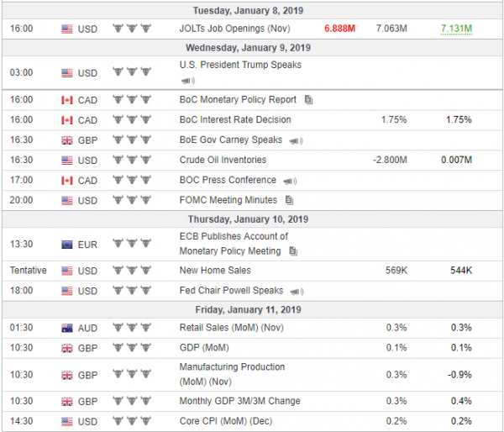Open the New Home Sales event
Image resolution: width=504 pixels, height=432 pixels.
click(x=215, y=270)
